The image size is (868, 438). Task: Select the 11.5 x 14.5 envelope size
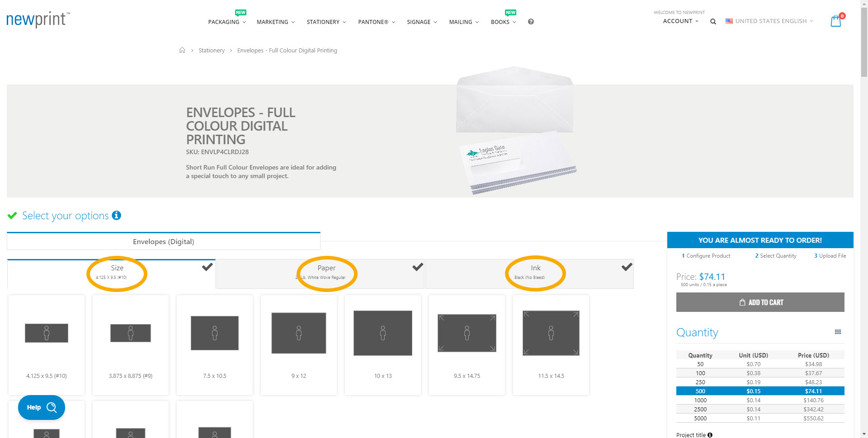point(551,345)
